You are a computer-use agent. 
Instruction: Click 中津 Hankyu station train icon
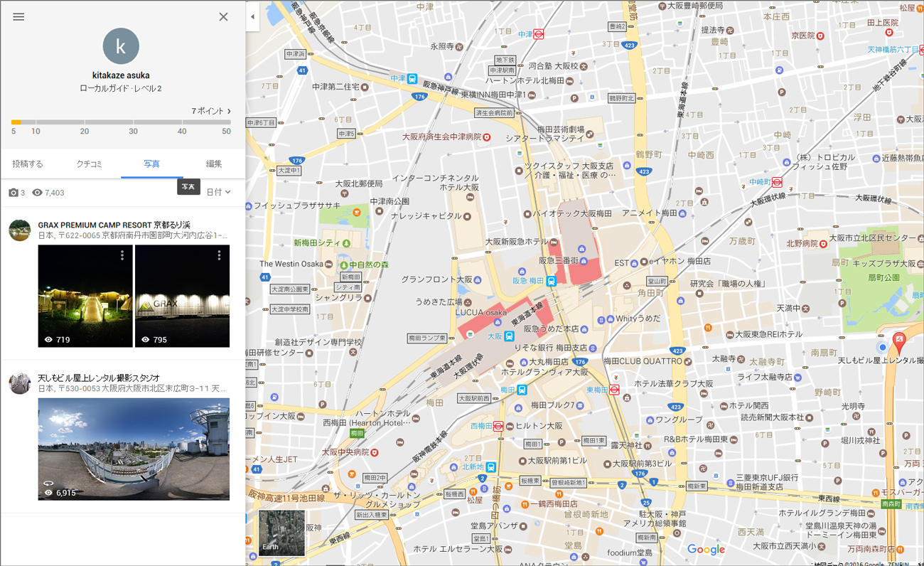tap(412, 79)
